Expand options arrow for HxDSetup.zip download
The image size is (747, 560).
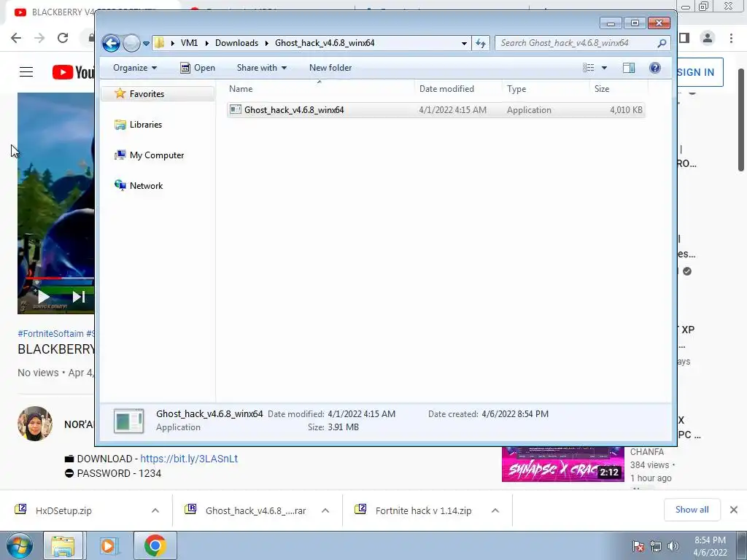(x=155, y=510)
